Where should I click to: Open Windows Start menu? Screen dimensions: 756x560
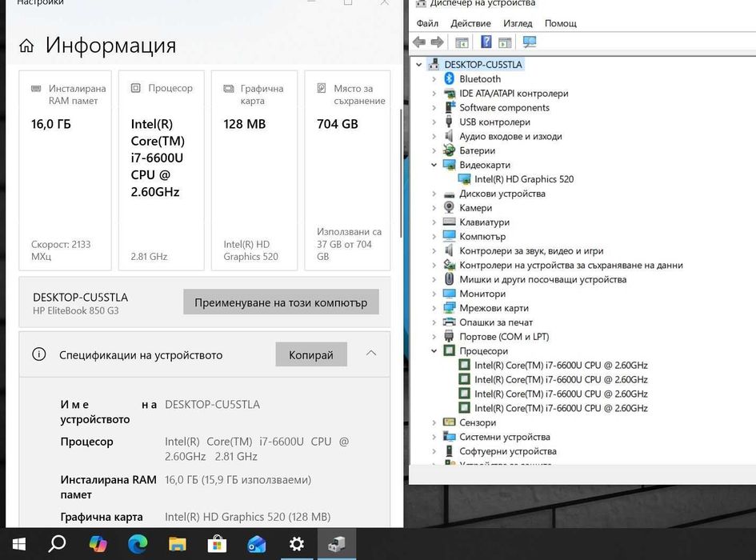point(19,545)
